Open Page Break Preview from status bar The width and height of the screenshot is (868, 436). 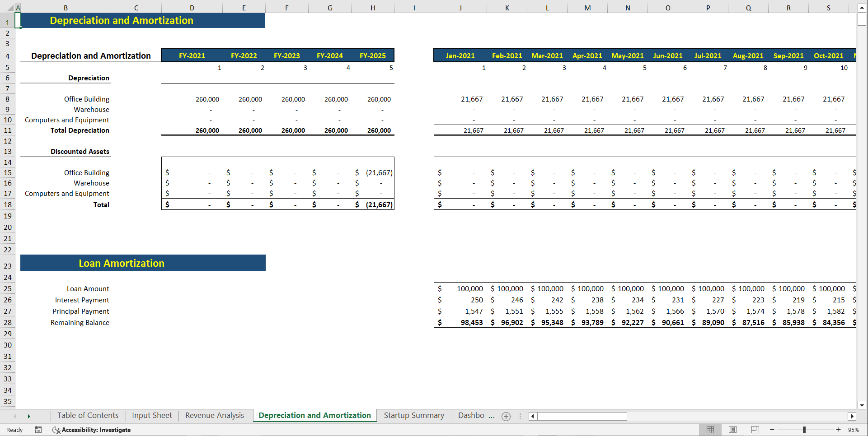pyautogui.click(x=755, y=430)
